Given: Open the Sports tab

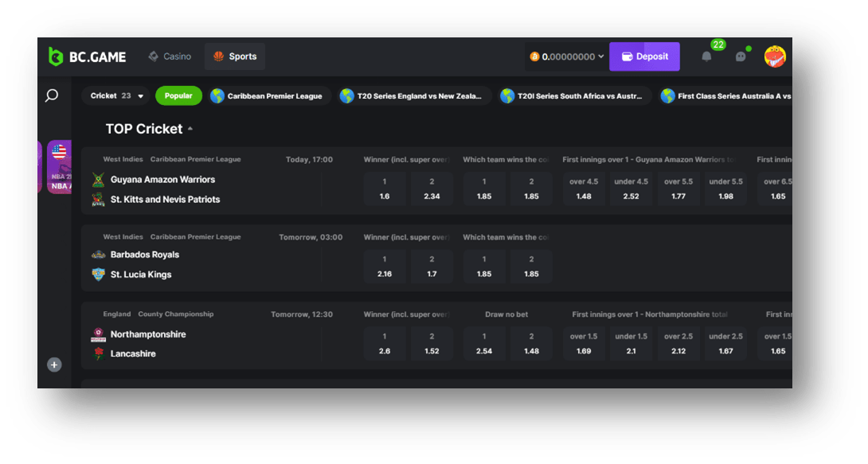Looking at the screenshot, I should [x=235, y=57].
